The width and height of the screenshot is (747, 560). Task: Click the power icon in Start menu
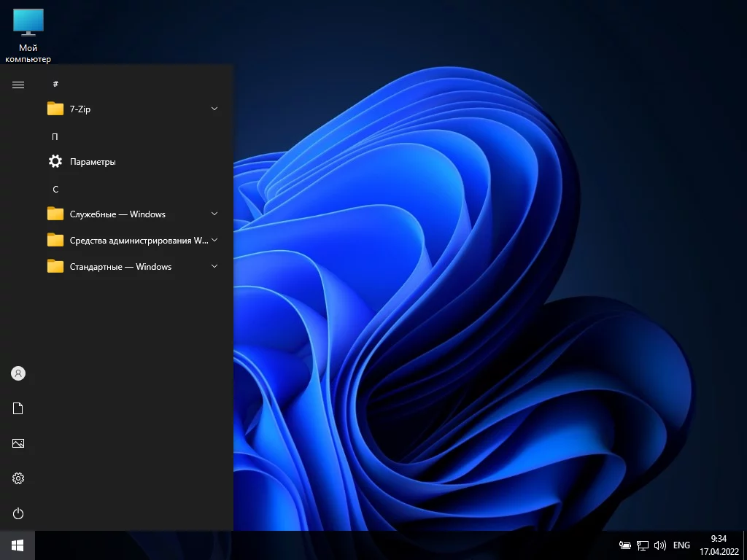pyautogui.click(x=18, y=513)
